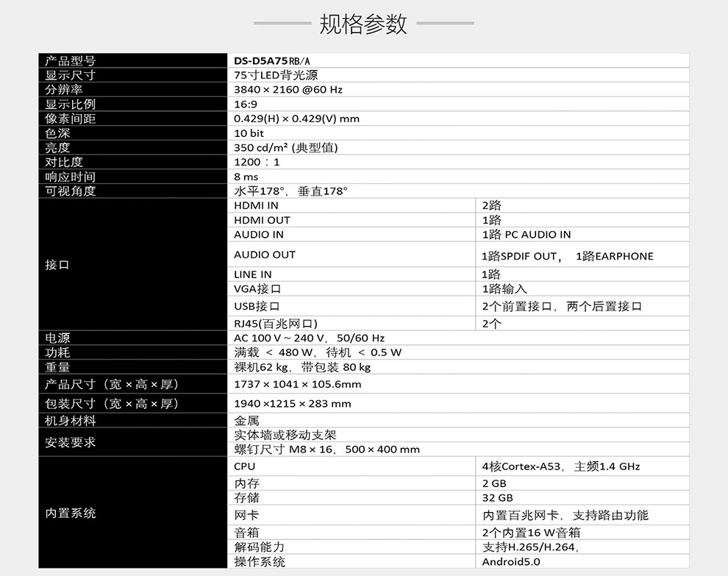Click the 32 GB storage value
728x576 pixels.
[x=497, y=498]
